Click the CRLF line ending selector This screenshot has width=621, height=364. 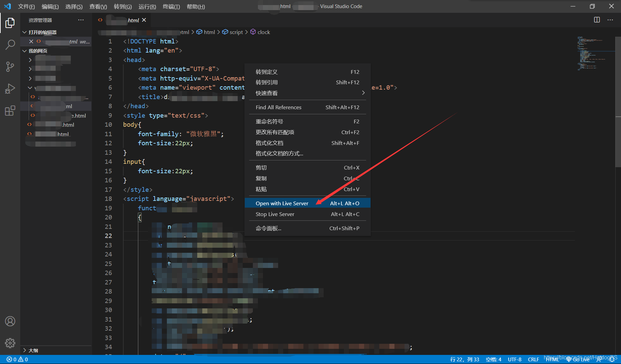(533, 359)
